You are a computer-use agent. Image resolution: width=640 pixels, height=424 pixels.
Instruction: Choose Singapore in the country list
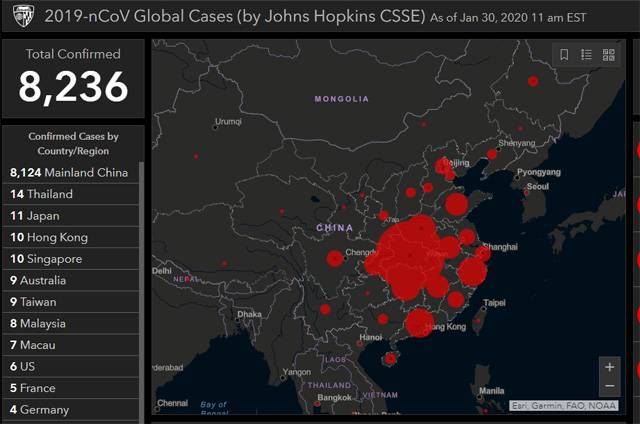(x=69, y=259)
